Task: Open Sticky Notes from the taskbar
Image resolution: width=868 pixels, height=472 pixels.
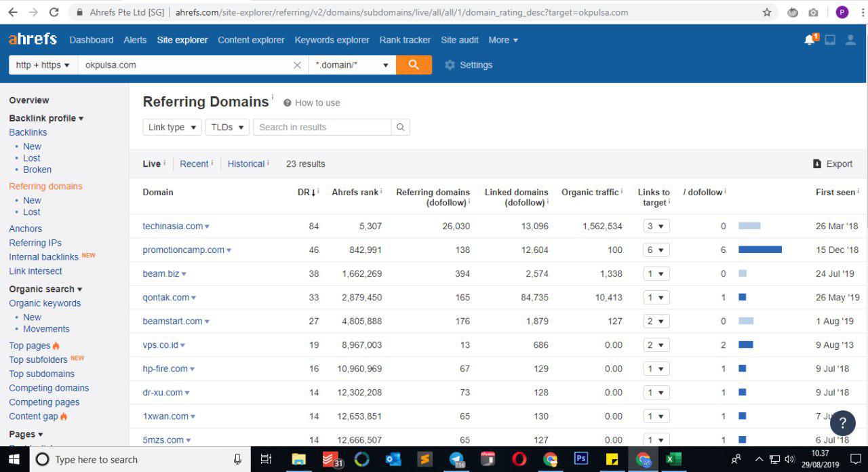Action: click(x=612, y=459)
